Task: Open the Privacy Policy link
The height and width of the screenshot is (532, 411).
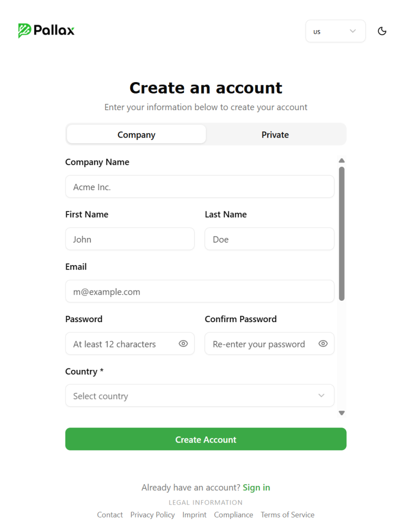Action: [153, 515]
